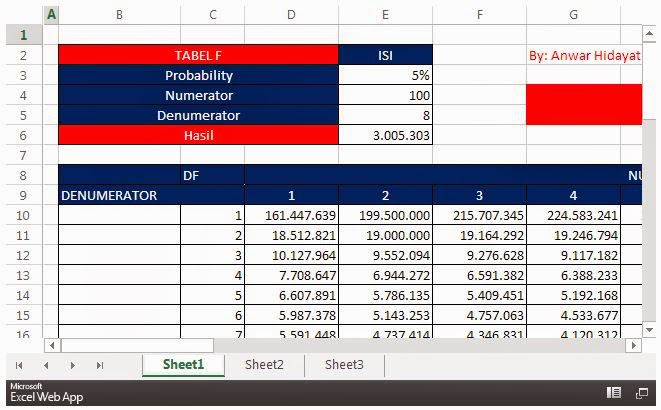Go to next sheet navigation arrow

click(73, 366)
